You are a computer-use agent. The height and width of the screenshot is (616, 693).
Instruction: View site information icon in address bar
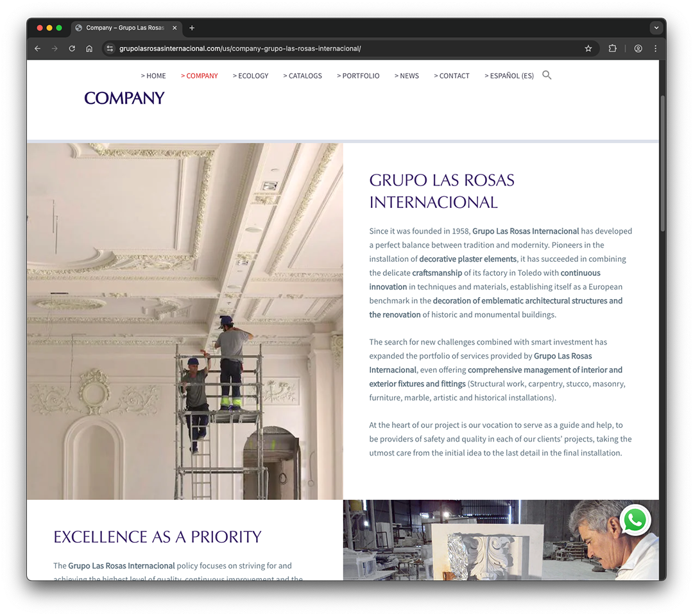110,49
